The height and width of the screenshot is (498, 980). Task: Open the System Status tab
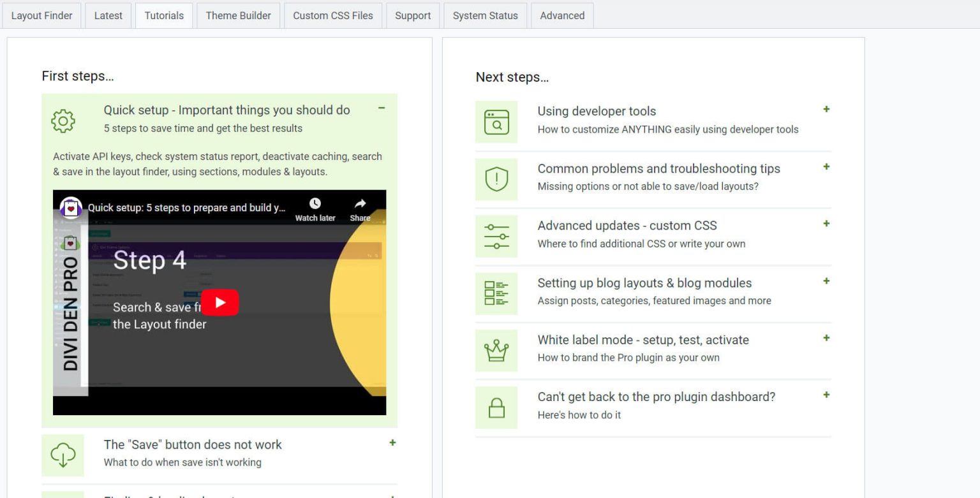(x=485, y=15)
